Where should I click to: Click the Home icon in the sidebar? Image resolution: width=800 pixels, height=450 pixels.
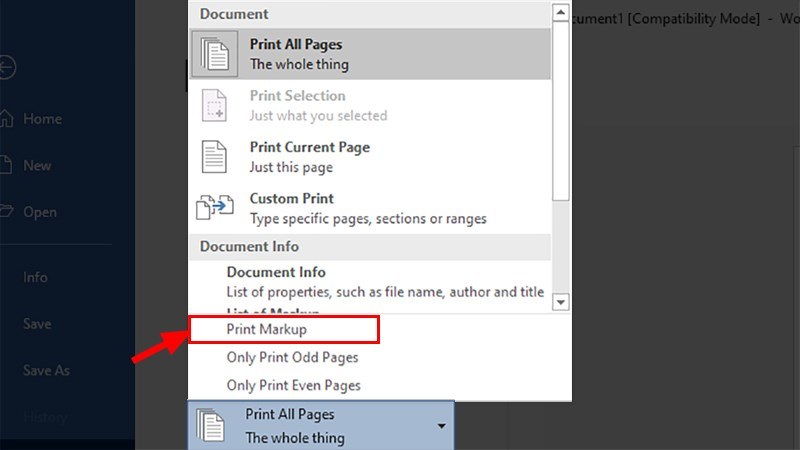[x=8, y=119]
